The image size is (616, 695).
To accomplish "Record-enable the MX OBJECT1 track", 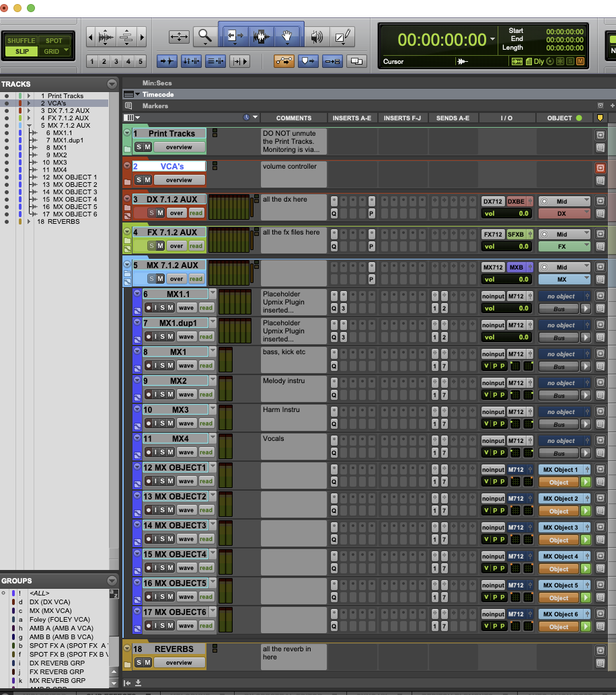I will (148, 481).
